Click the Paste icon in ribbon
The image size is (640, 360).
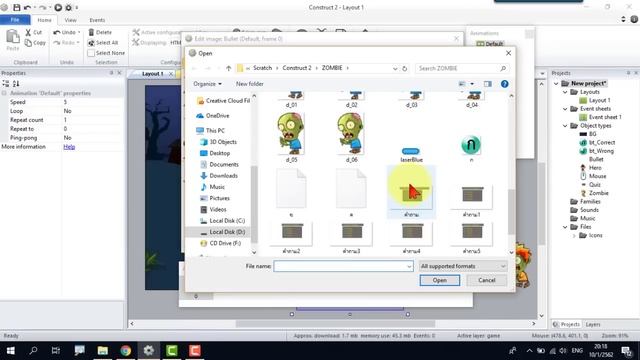[13, 40]
